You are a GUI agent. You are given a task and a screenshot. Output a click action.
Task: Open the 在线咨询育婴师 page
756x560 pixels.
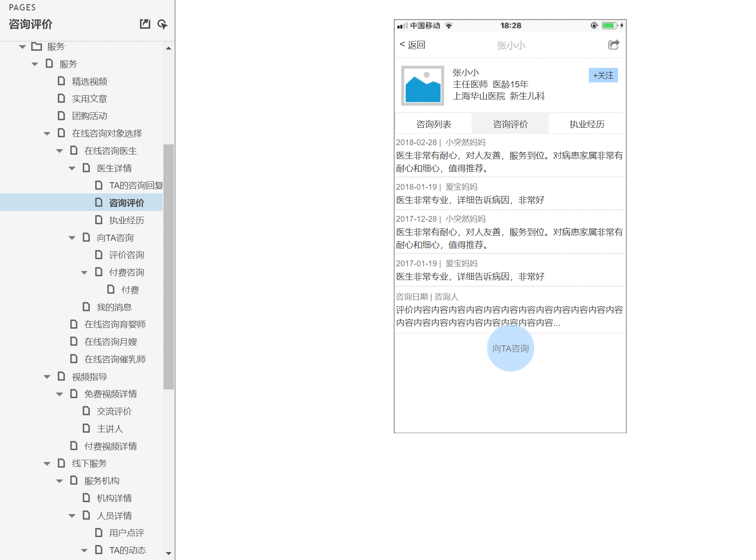(x=115, y=324)
